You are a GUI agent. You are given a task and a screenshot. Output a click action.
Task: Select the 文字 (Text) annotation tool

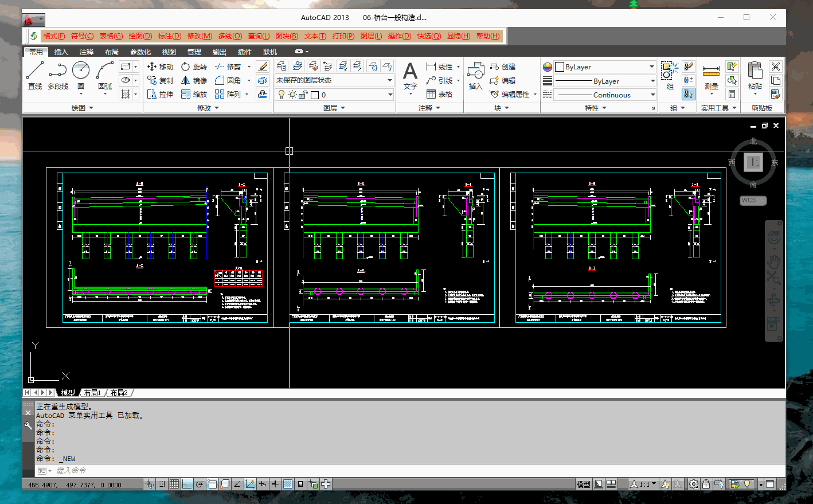point(410,75)
